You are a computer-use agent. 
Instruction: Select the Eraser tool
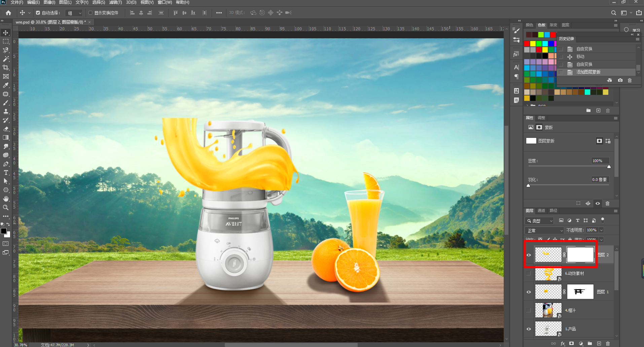click(x=6, y=129)
